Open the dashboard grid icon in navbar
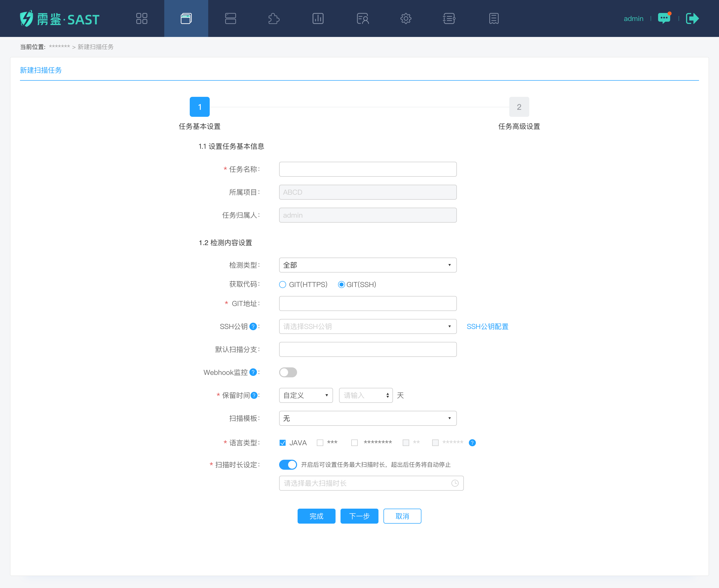719x588 pixels. 142,18
